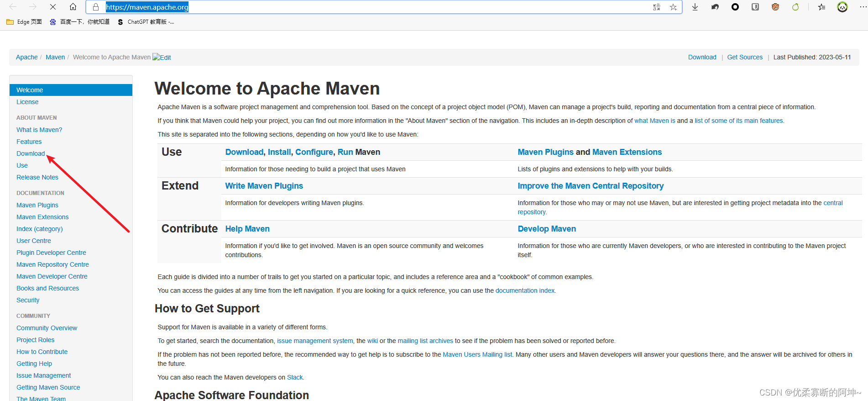Select the Welcome sidebar item
Screen dimensions: 868x401
click(x=71, y=90)
